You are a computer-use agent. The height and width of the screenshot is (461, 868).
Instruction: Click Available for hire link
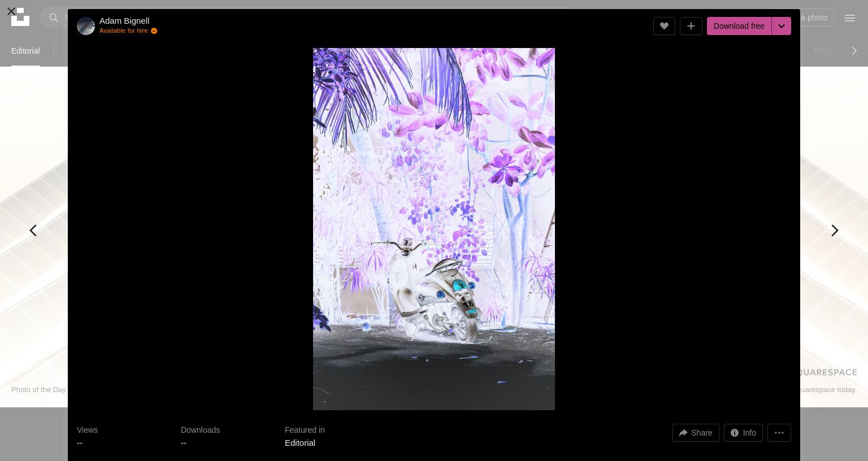click(128, 31)
